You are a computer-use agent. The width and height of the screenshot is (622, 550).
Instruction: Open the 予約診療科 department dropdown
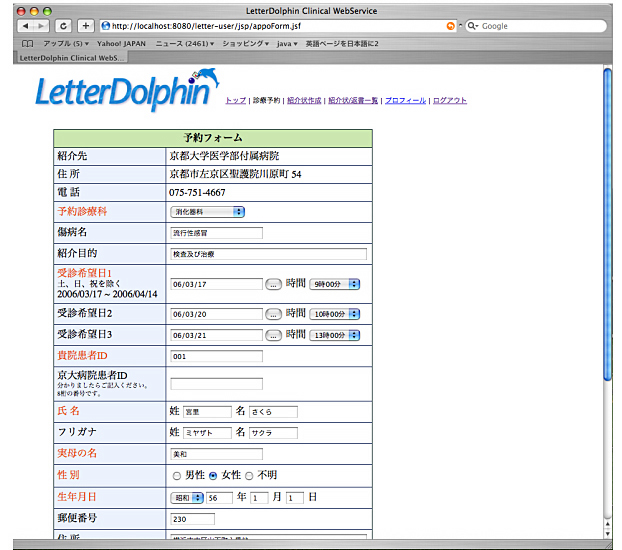click(x=208, y=212)
